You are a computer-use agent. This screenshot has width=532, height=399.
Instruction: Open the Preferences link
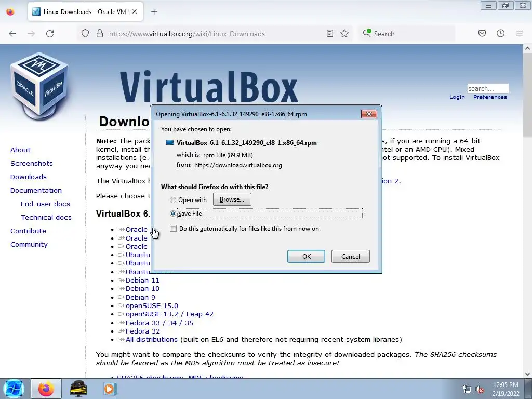[490, 97]
